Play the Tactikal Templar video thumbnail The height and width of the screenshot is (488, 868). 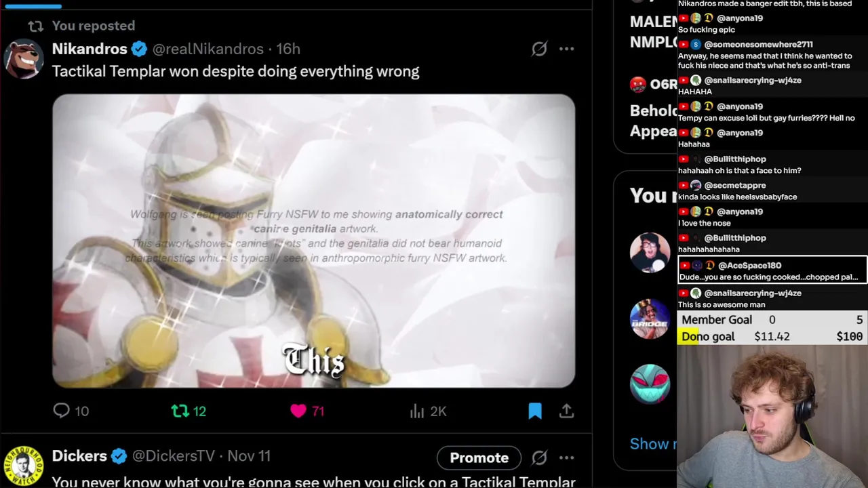point(314,241)
